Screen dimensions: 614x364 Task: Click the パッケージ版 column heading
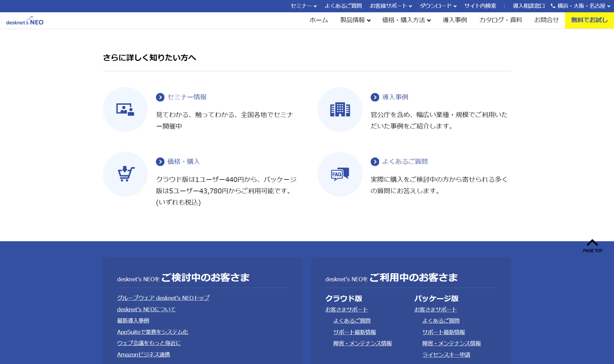coord(437,298)
